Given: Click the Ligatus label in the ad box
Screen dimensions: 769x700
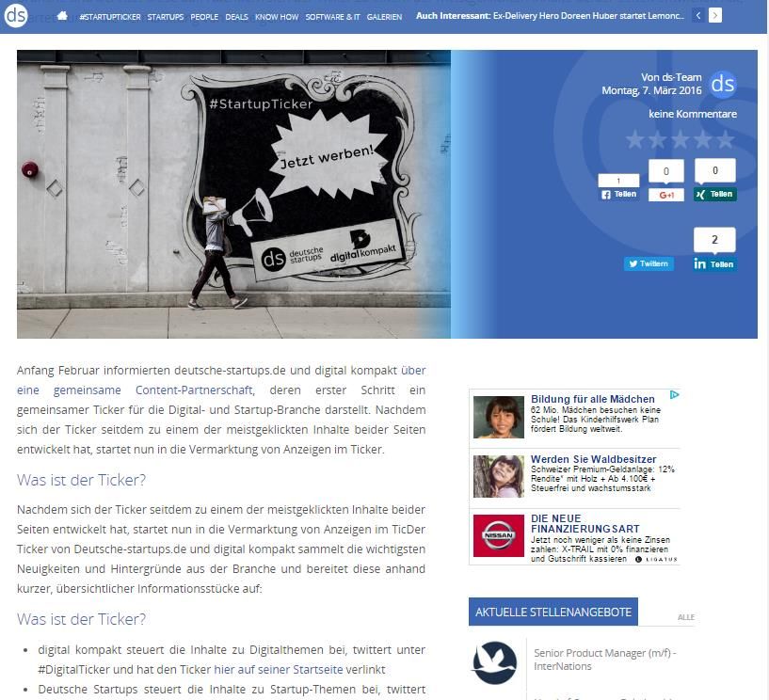Looking at the screenshot, I should tap(656, 559).
